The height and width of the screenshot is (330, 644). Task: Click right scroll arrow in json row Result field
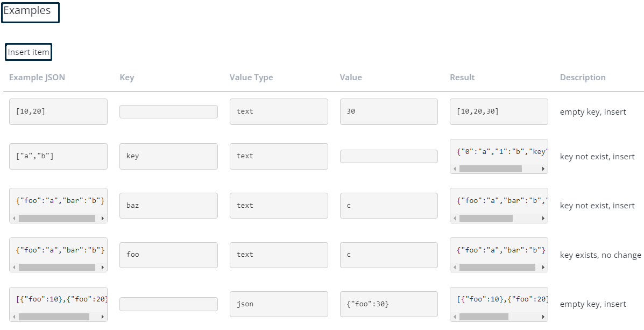click(x=543, y=317)
